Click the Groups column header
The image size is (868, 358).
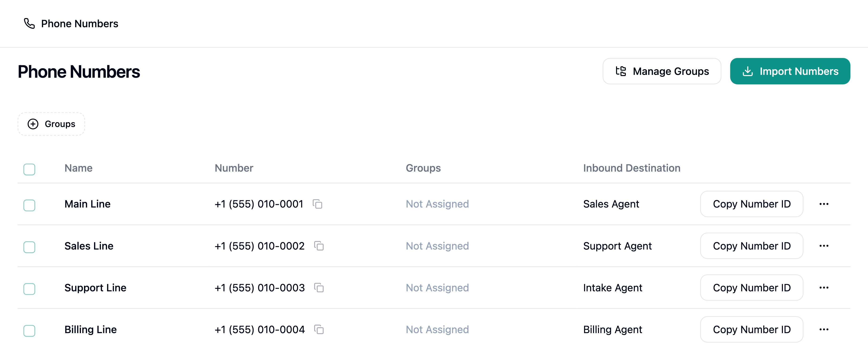point(423,168)
